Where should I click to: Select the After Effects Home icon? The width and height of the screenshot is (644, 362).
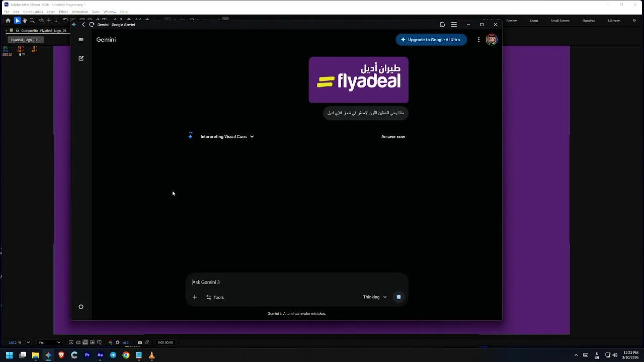coord(8,21)
